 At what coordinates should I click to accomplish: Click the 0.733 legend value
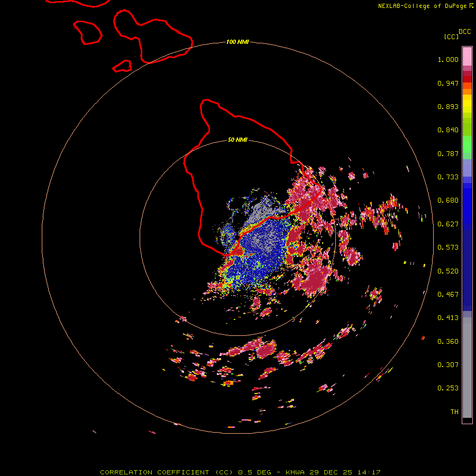click(448, 177)
